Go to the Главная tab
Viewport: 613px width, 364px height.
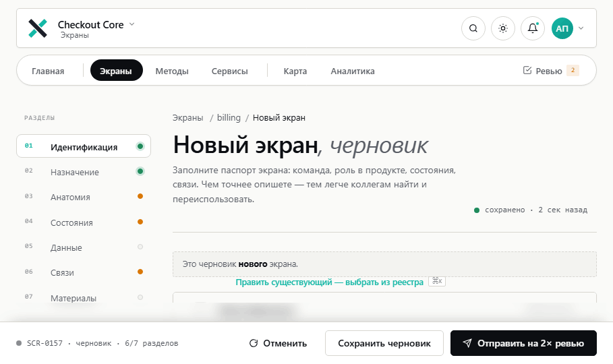tap(48, 71)
